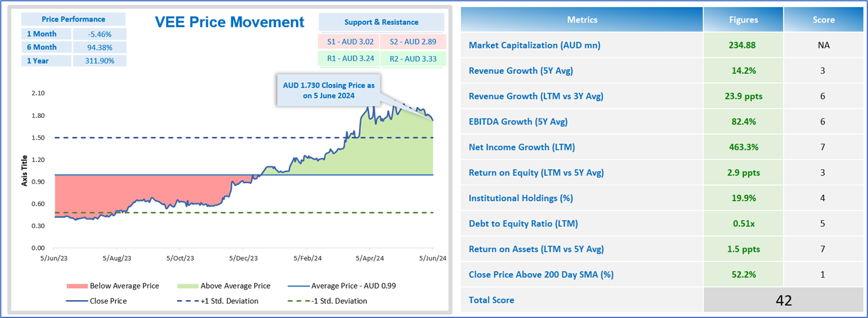The image size is (868, 318).
Task: Click the Metrics column header
Action: tap(582, 20)
